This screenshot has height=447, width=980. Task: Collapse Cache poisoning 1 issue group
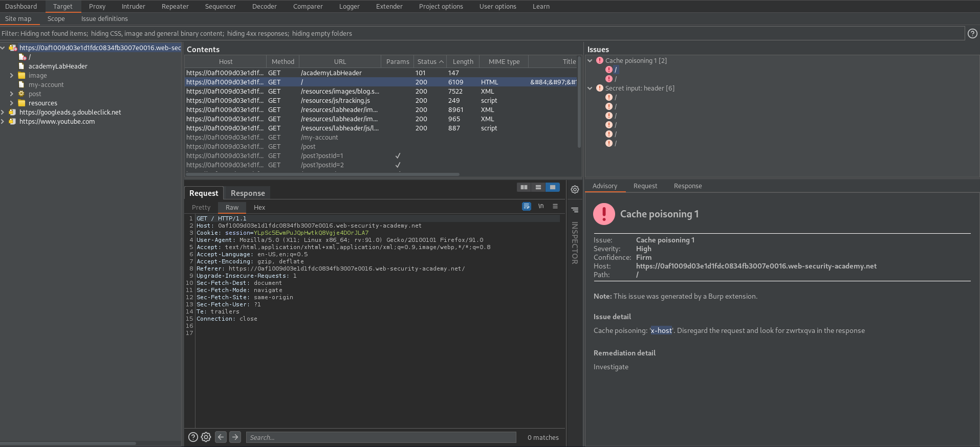(590, 61)
